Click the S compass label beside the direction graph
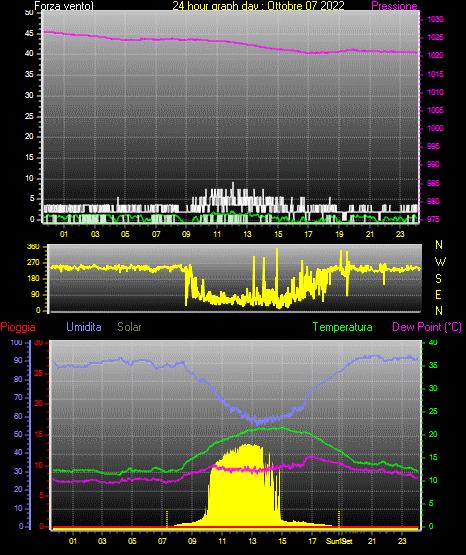This screenshot has height=555, width=466. tap(438, 279)
